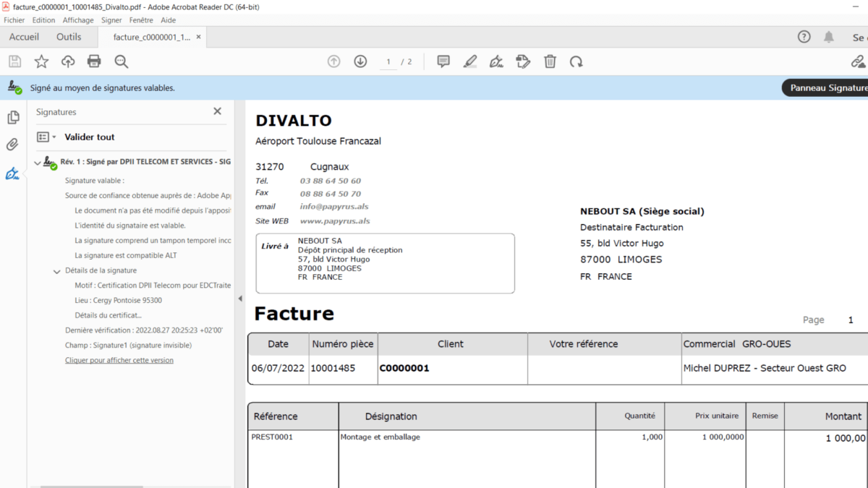Rotate the page using rotate icon
Screen dimensions: 868x488
click(x=576, y=61)
